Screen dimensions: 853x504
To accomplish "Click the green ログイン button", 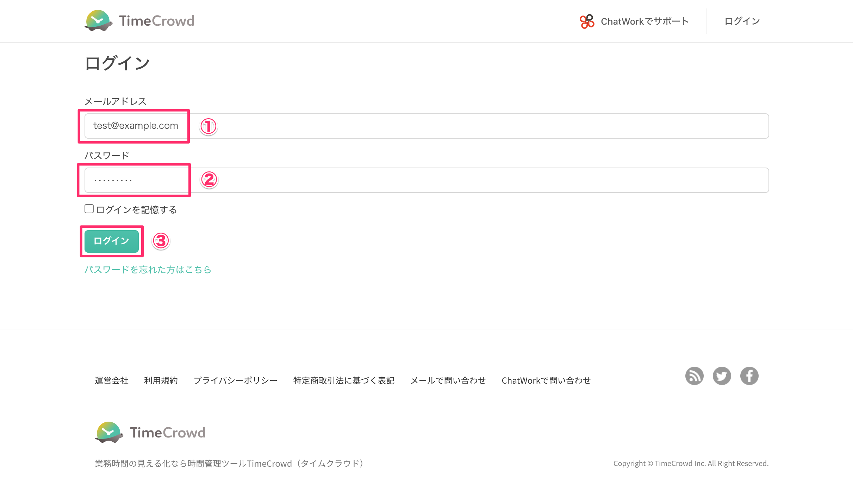I will coord(111,241).
